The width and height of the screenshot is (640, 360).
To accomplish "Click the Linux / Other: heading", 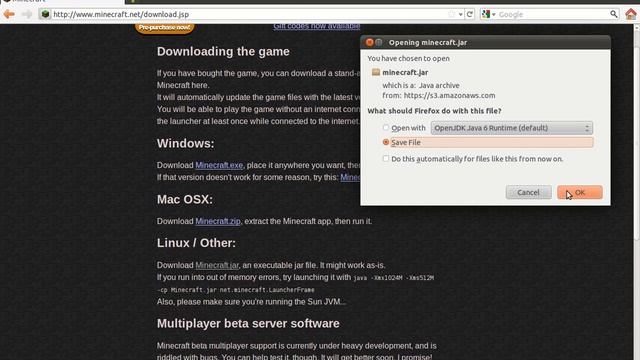I will point(196,243).
